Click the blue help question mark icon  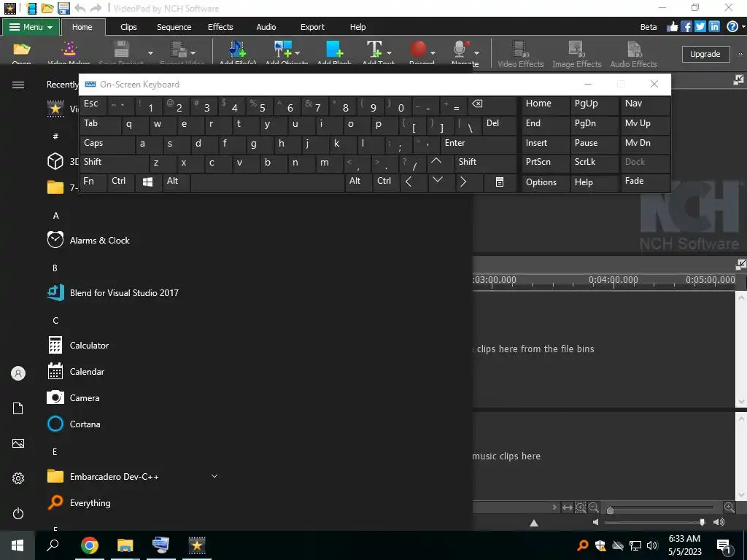pyautogui.click(x=732, y=27)
